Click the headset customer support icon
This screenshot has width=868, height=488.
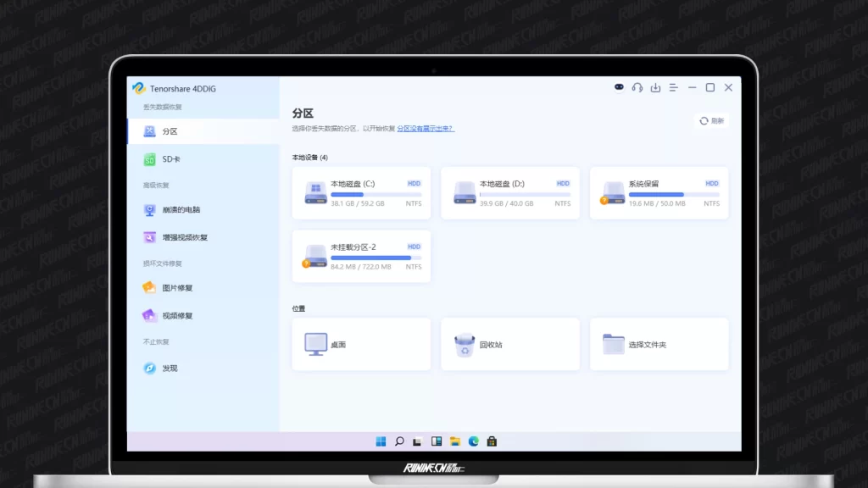pyautogui.click(x=637, y=87)
